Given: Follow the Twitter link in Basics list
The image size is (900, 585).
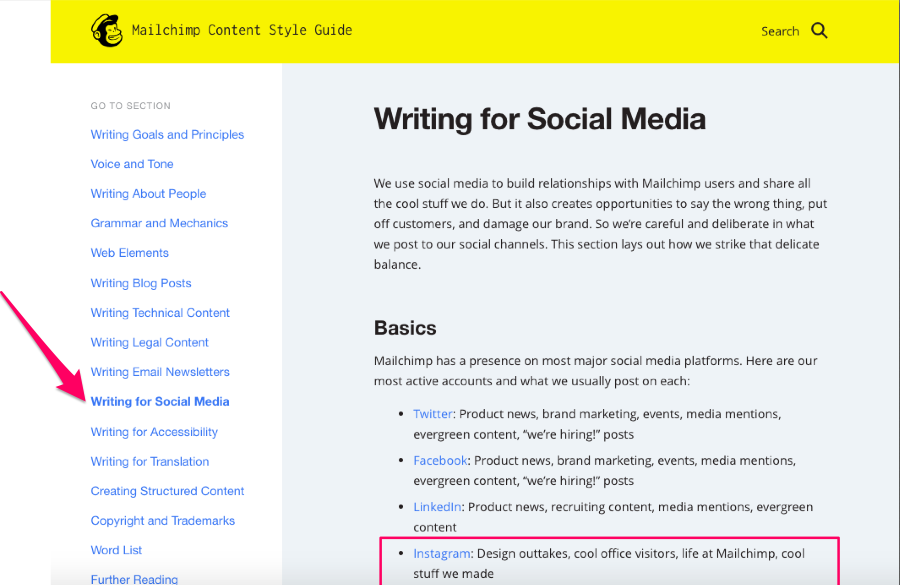Looking at the screenshot, I should (x=433, y=414).
